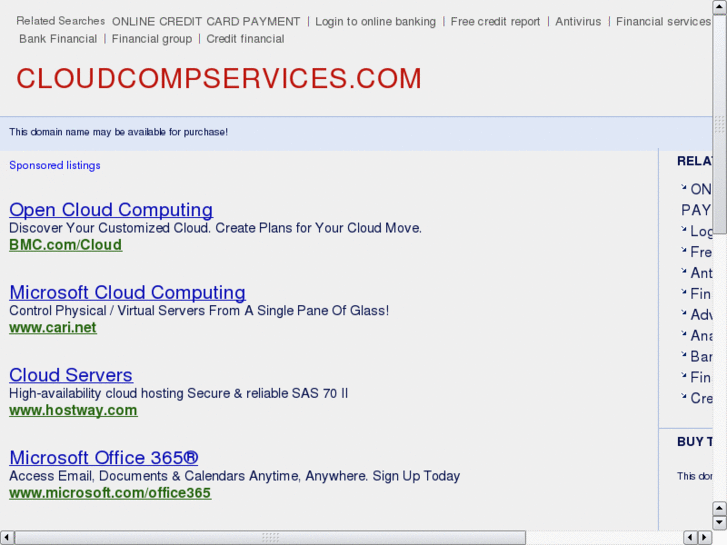This screenshot has width=727, height=545.
Task: Click the Access Email, Documents & Calendars description
Action: point(235,476)
